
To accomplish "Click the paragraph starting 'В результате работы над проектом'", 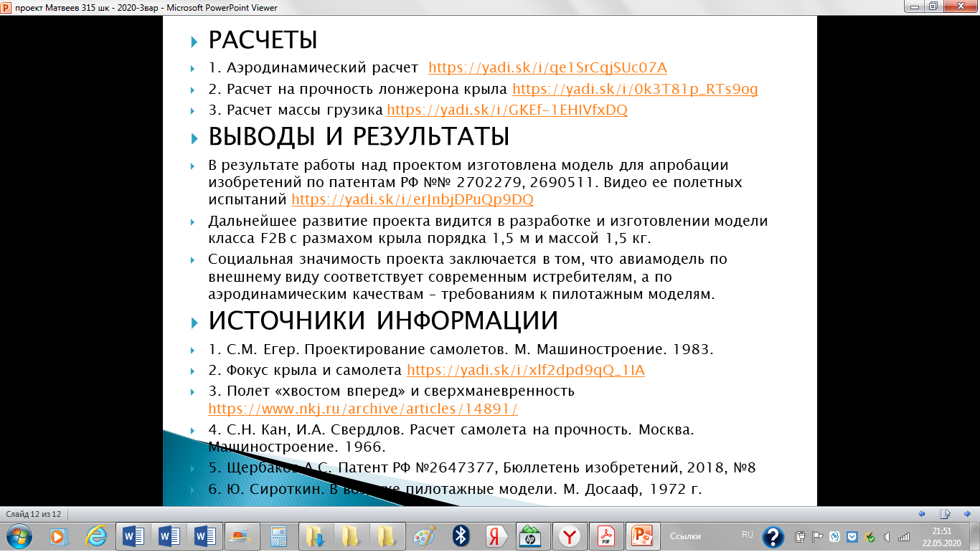I will click(x=475, y=183).
